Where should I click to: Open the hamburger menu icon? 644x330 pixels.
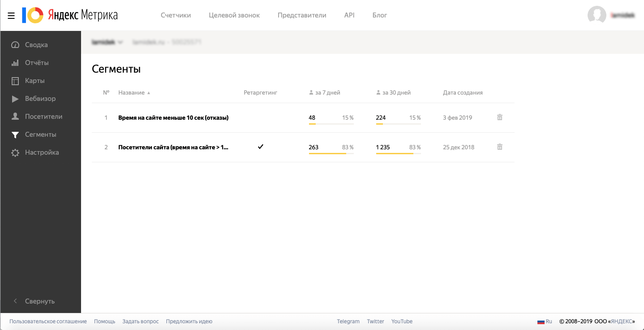click(11, 16)
